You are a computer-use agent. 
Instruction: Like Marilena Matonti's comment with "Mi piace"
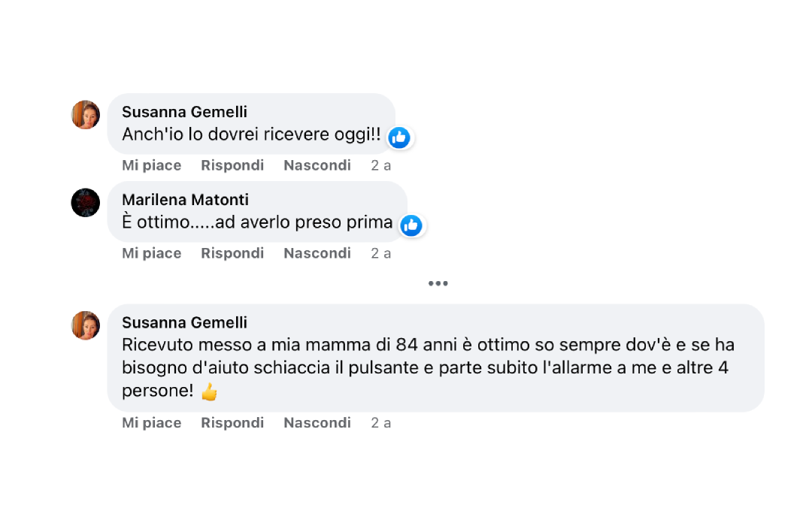[151, 253]
